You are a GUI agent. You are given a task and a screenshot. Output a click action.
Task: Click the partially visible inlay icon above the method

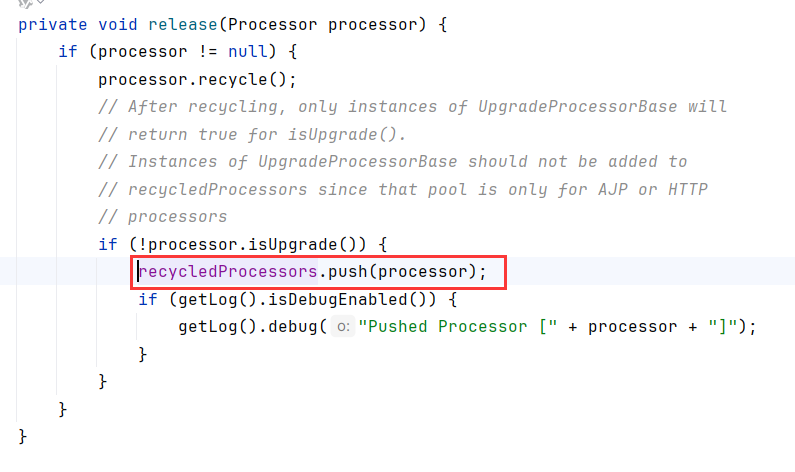(25, 3)
